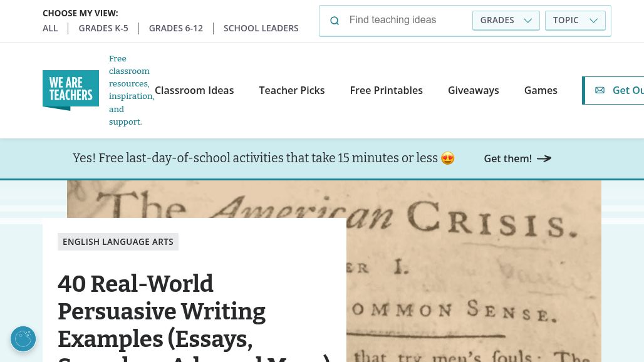
Task: Select the School Leaders view
Action: pyautogui.click(x=261, y=28)
